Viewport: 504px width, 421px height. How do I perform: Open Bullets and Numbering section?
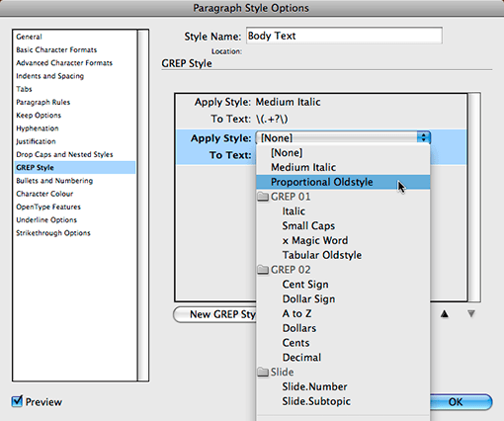(54, 181)
